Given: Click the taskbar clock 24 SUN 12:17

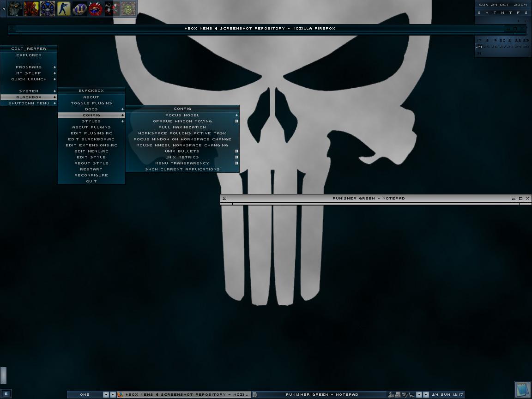Looking at the screenshot, I should (x=447, y=394).
